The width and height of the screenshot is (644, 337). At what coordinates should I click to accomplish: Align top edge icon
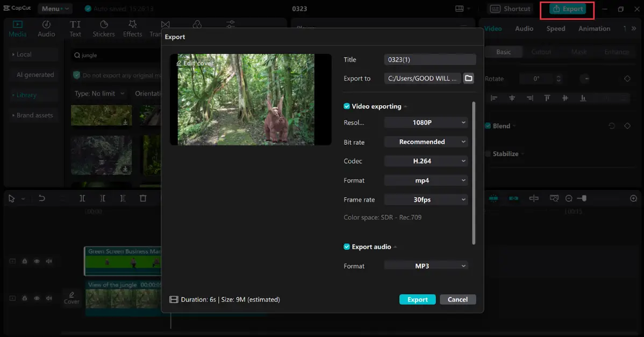pyautogui.click(x=547, y=98)
